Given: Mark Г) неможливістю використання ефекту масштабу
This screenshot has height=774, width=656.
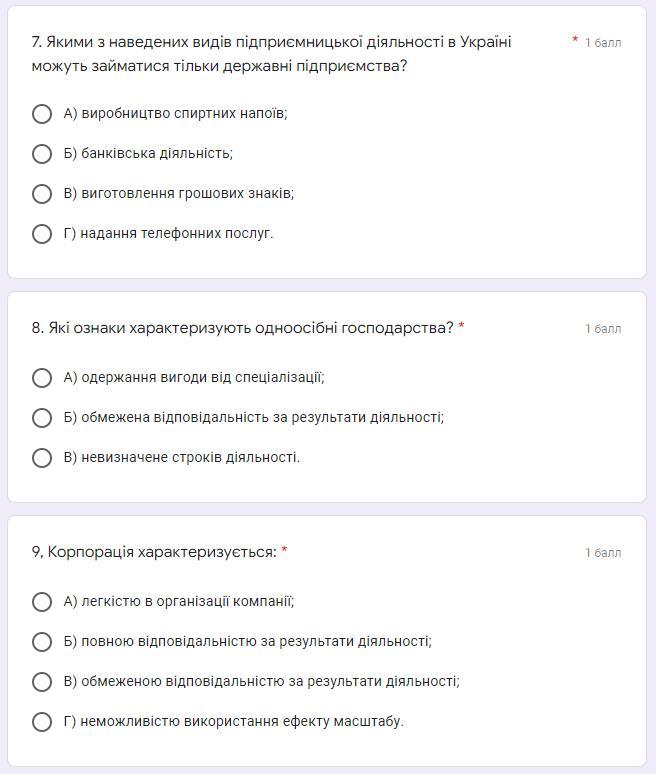Looking at the screenshot, I should click(42, 722).
